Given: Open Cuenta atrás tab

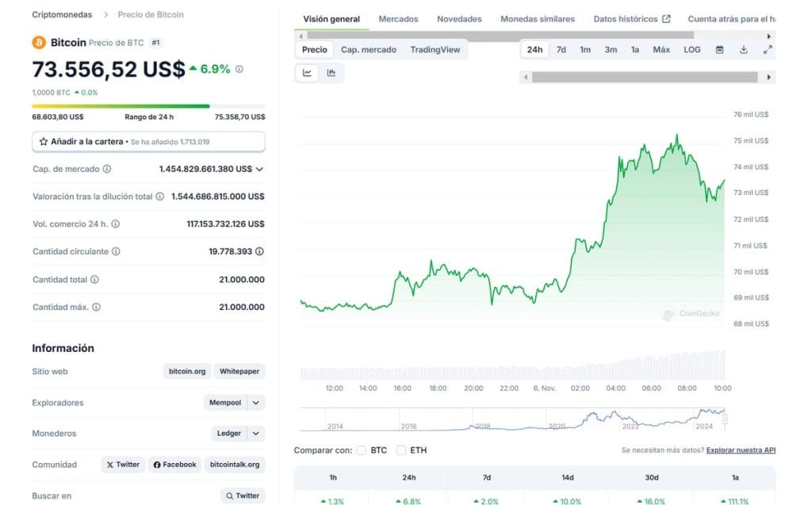Looking at the screenshot, I should [731, 19].
